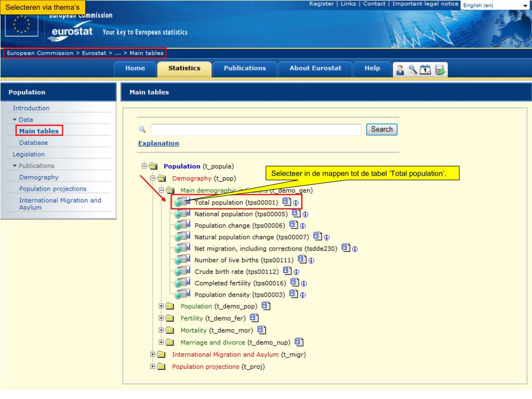532x399 pixels.
Task: Open info icon for Completed fertility
Action: 304,284
